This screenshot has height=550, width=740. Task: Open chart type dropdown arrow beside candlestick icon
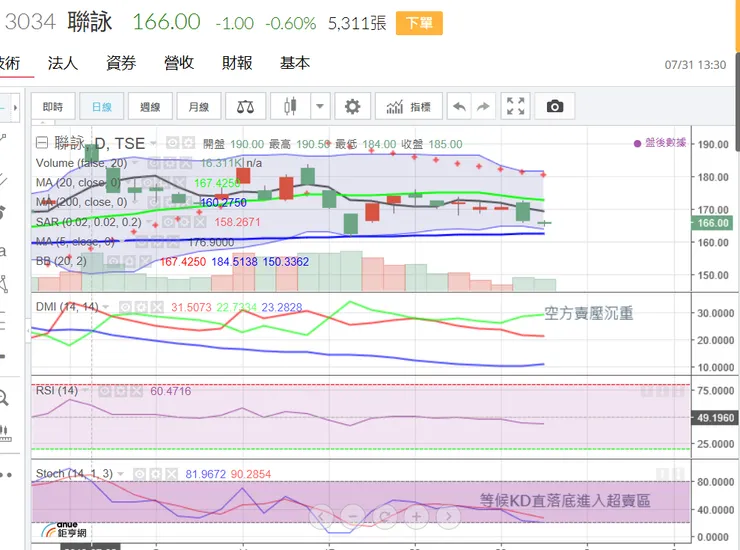tap(320, 107)
